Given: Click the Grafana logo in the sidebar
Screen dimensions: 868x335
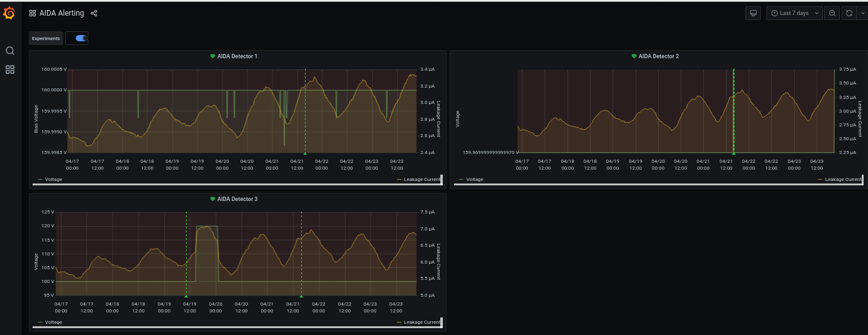Looking at the screenshot, I should [9, 13].
